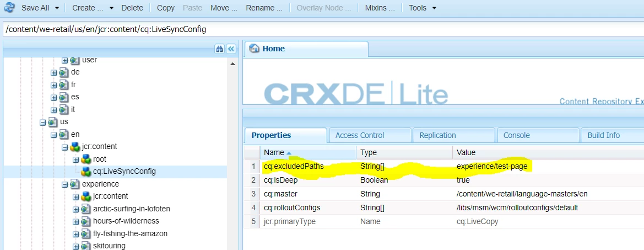Click the Tools toolbar button

tap(418, 8)
